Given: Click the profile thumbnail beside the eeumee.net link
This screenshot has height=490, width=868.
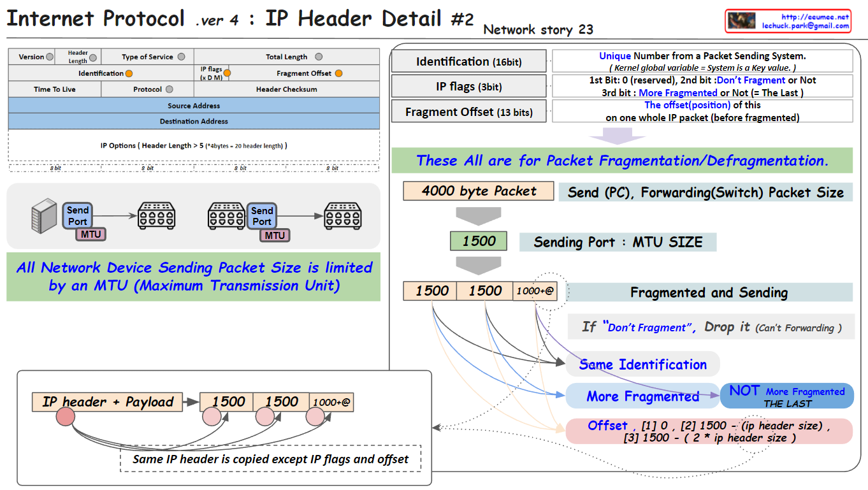Looking at the screenshot, I should tap(743, 21).
